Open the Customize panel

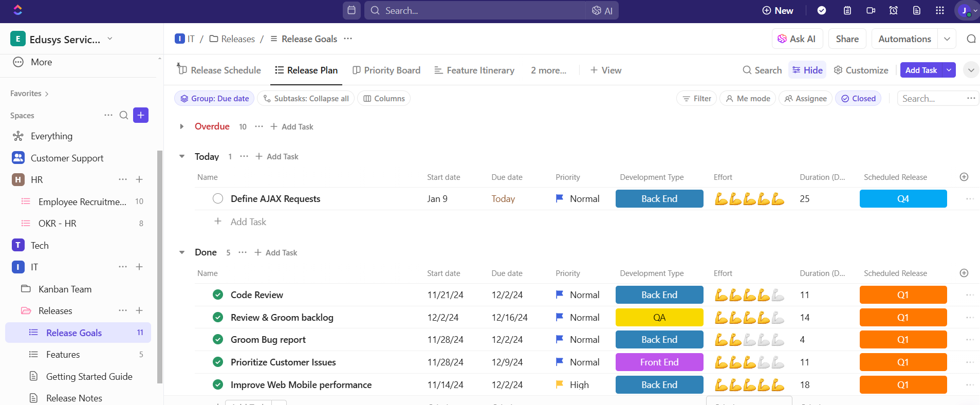pos(861,70)
